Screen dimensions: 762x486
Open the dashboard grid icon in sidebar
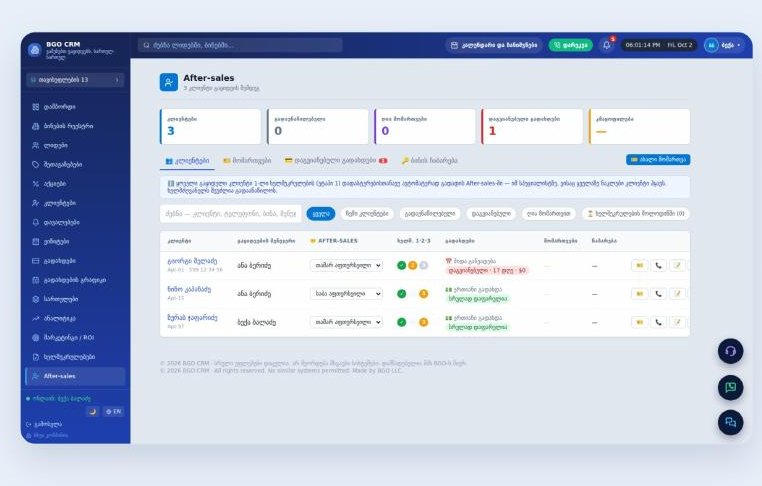(x=35, y=107)
